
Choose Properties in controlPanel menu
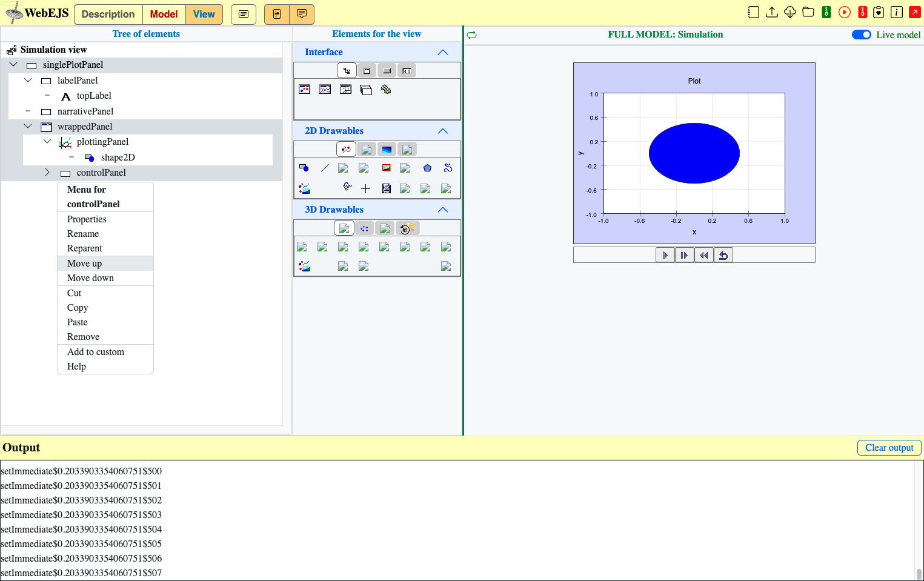click(105, 219)
